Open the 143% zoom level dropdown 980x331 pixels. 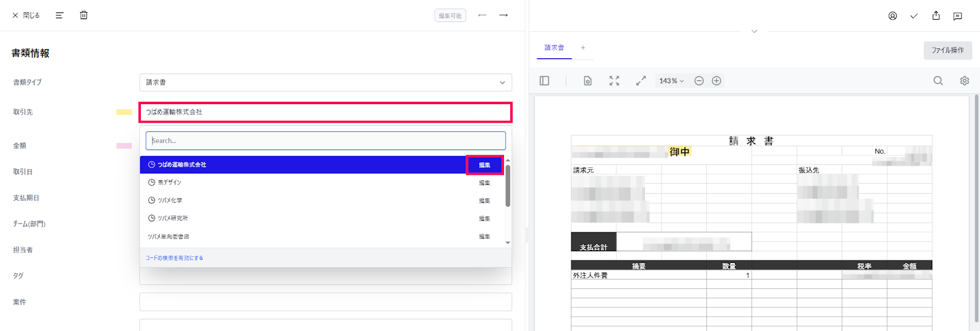(671, 81)
